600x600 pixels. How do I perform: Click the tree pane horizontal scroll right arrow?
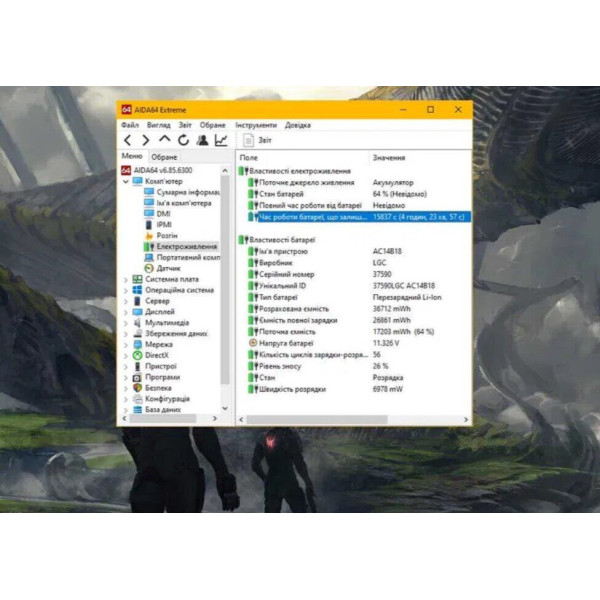tap(215, 419)
